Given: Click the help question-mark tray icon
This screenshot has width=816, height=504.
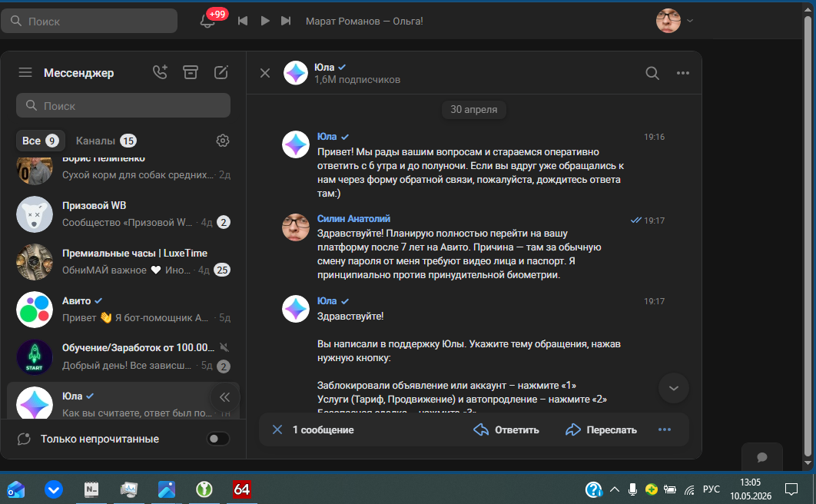Looking at the screenshot, I should point(593,489).
